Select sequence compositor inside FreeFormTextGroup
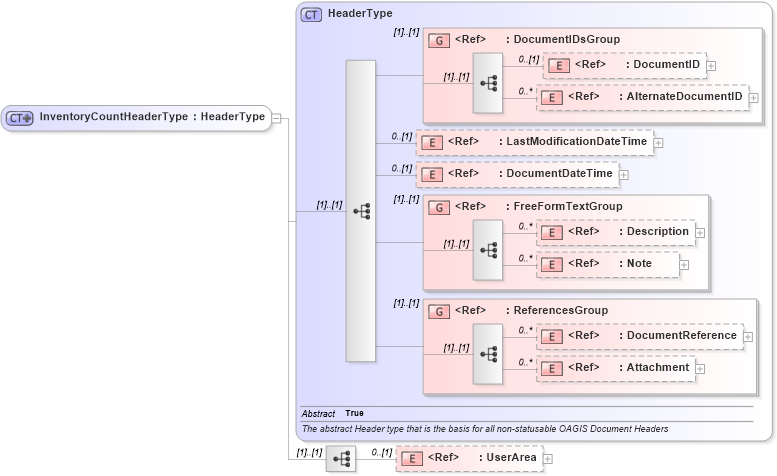The image size is (777, 476). tap(488, 250)
